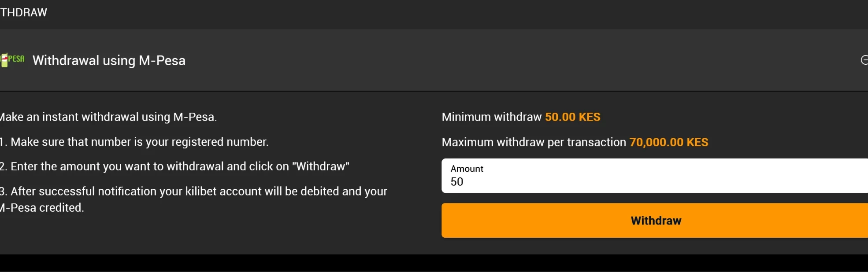Click step 1 about registered number
Viewport: 868px width, 276px height.
pos(134,142)
